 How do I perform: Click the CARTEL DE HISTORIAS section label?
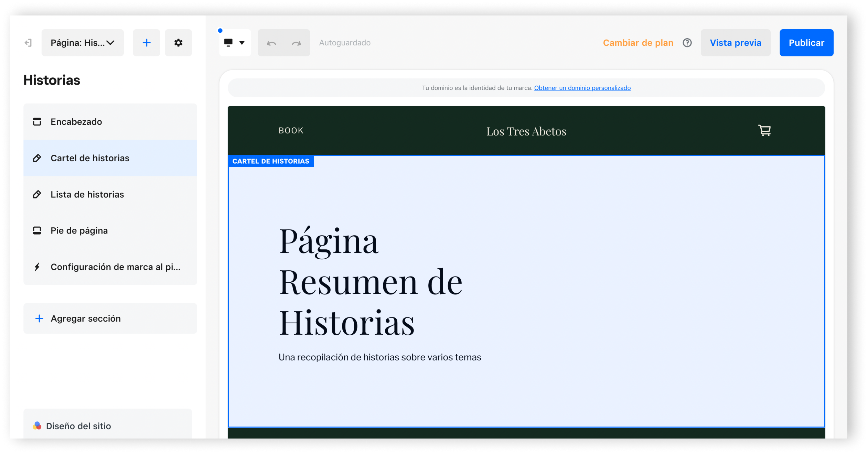point(271,161)
